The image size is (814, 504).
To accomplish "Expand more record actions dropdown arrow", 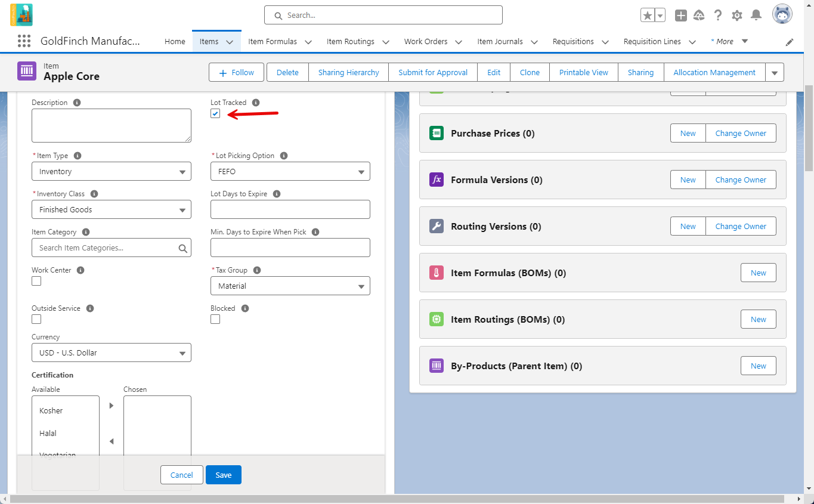I will coord(775,72).
